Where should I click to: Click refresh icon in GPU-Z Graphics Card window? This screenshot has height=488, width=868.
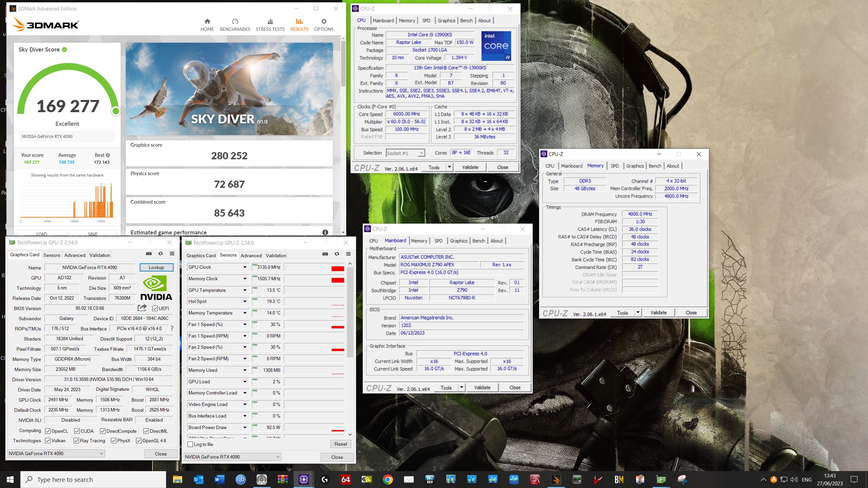(160, 253)
